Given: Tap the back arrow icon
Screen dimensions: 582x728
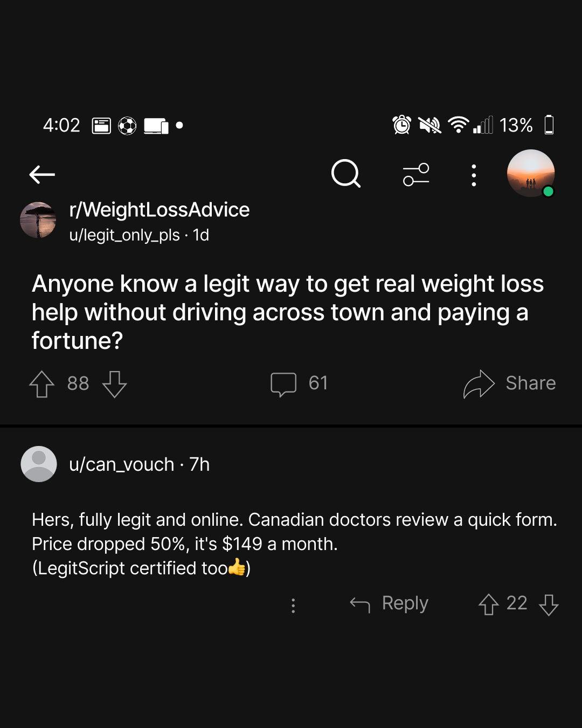Looking at the screenshot, I should (42, 174).
